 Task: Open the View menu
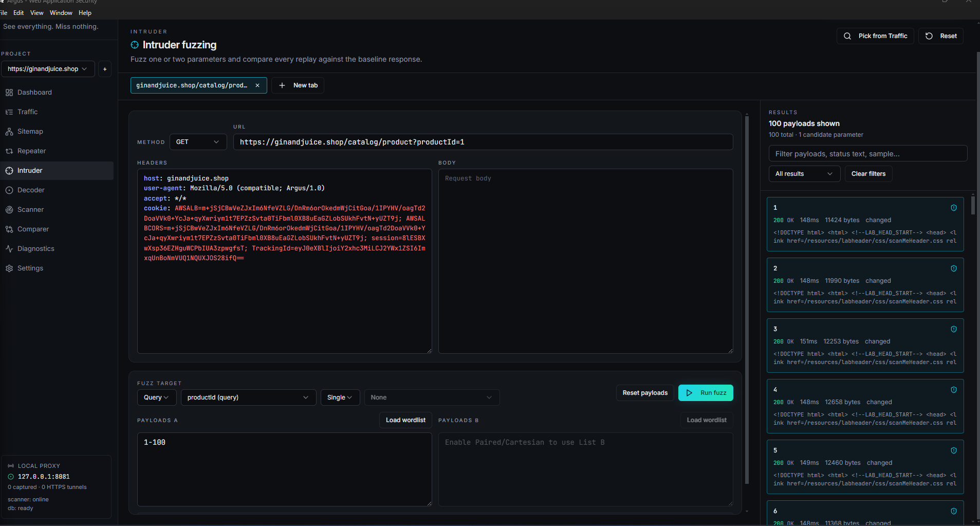click(37, 13)
